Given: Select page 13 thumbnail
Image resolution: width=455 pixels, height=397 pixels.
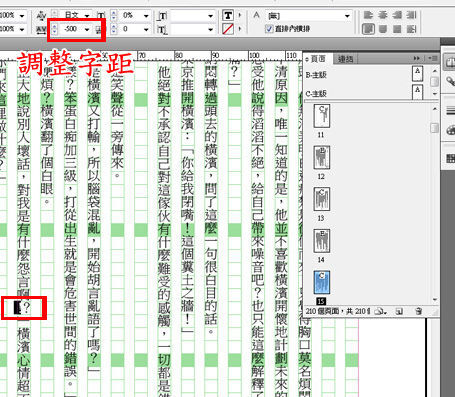Looking at the screenshot, I should pyautogui.click(x=322, y=199).
